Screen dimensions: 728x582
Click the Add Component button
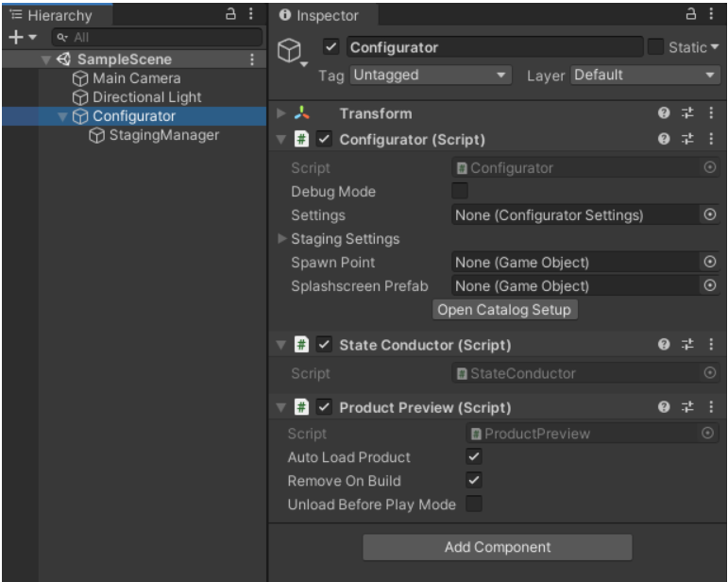(x=498, y=547)
